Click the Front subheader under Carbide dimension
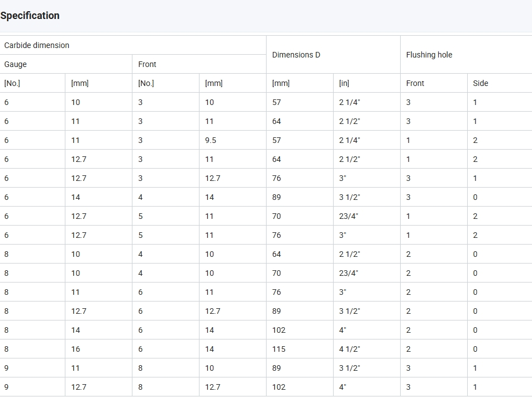Image resolution: width=532 pixels, height=397 pixels. coord(199,64)
